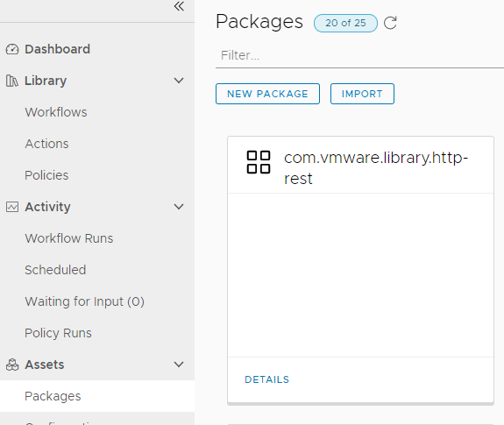Go to the Actions page
Viewport: 504px width, 425px height.
[x=47, y=144]
